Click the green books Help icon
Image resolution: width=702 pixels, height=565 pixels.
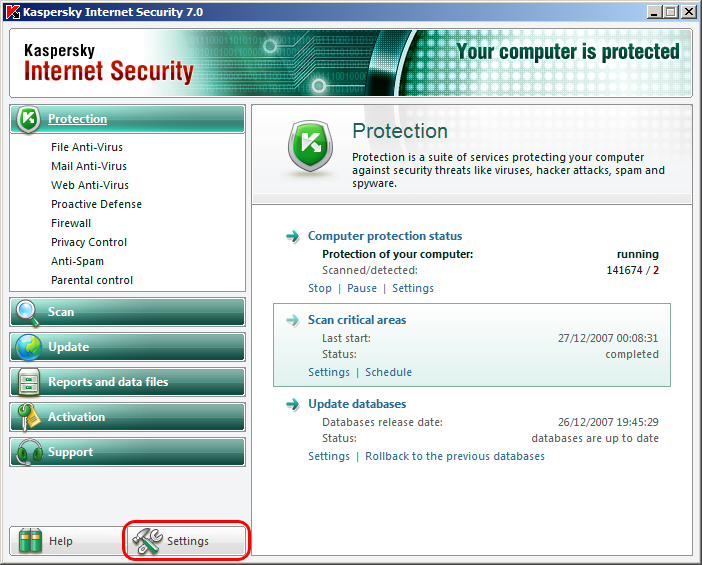pyautogui.click(x=32, y=541)
